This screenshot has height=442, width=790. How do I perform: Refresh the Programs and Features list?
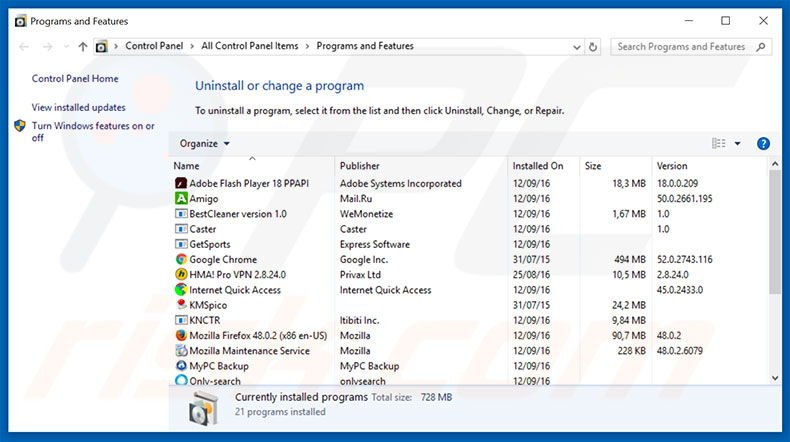(593, 47)
